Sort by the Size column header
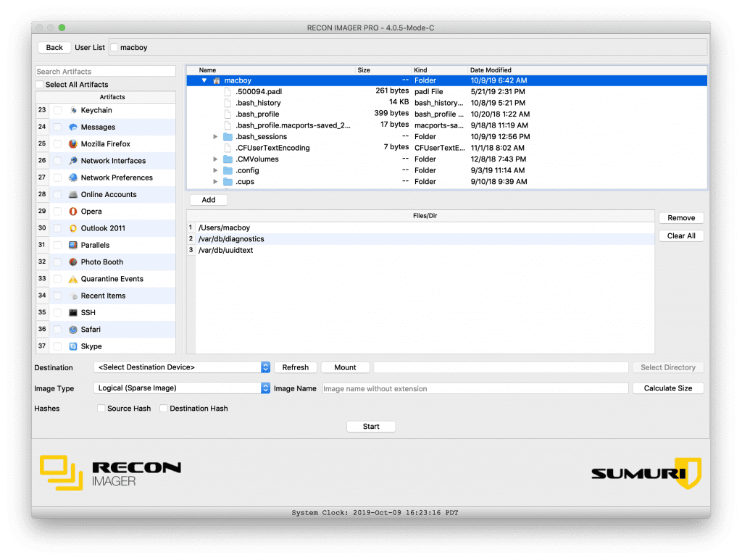 click(x=383, y=70)
